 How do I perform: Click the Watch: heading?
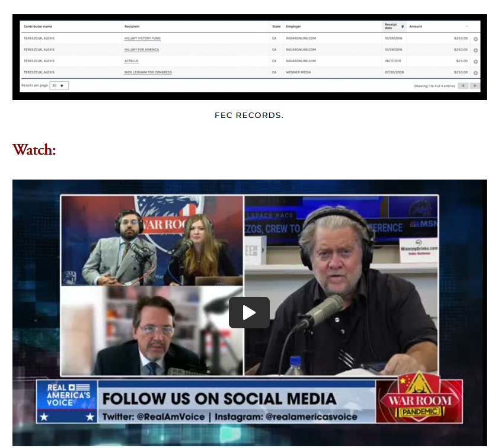coord(34,150)
